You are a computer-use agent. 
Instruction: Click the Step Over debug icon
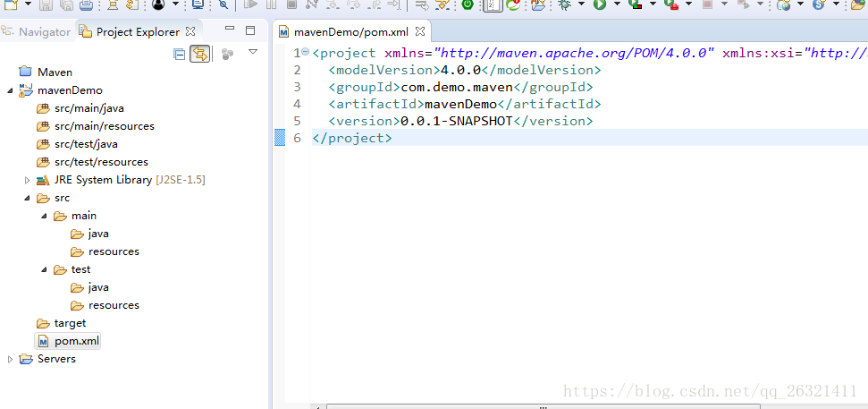coord(353,4)
